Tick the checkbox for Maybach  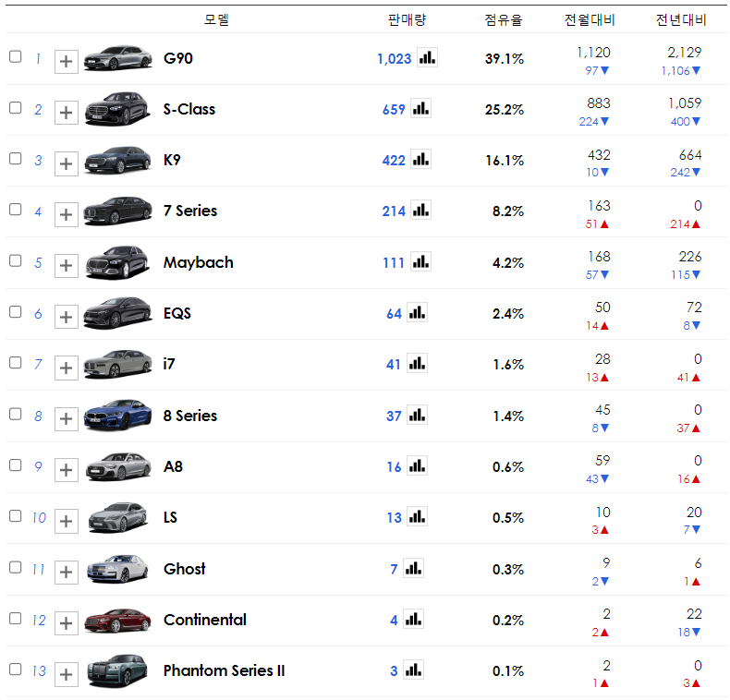(16, 260)
